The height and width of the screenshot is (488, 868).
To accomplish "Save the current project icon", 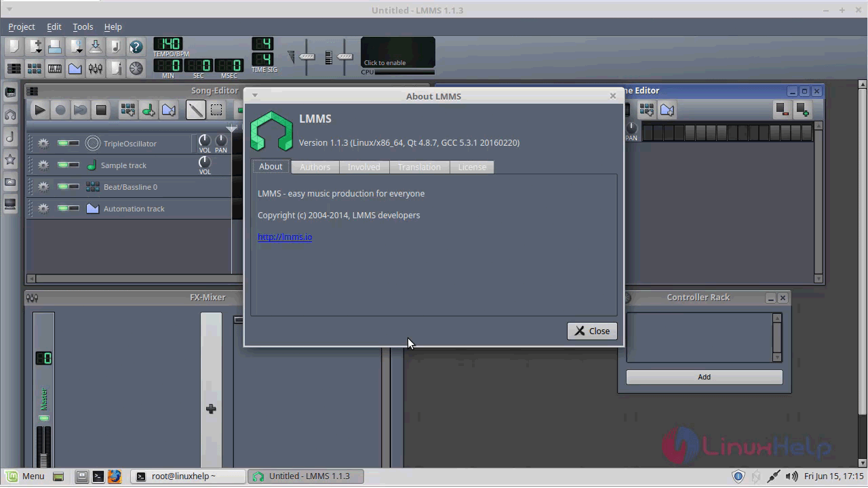I will coord(96,47).
